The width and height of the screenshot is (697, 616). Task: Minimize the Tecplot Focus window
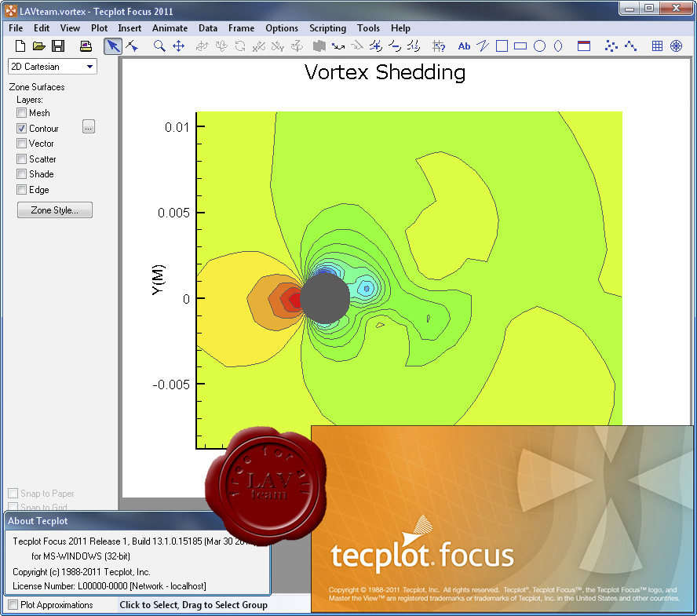(x=629, y=8)
